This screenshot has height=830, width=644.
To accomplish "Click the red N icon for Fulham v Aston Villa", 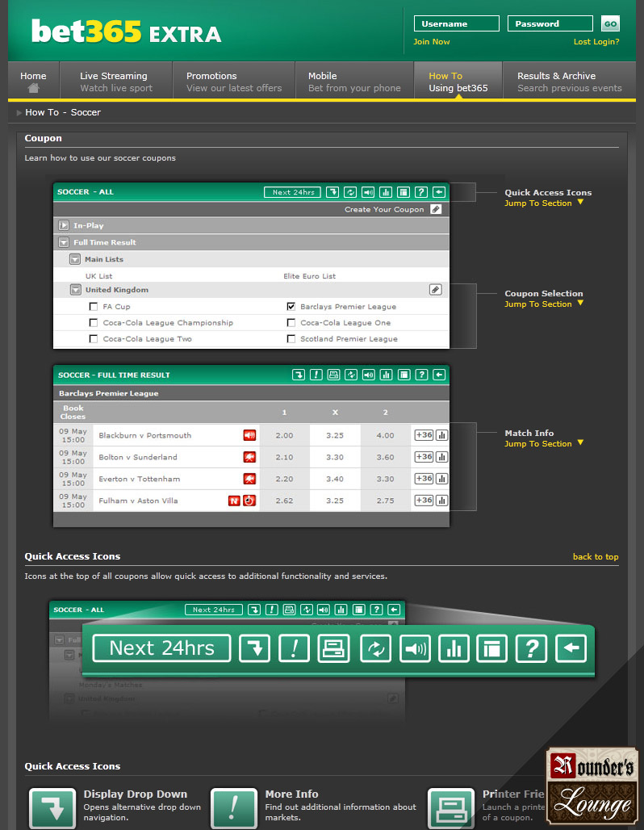I will point(234,501).
